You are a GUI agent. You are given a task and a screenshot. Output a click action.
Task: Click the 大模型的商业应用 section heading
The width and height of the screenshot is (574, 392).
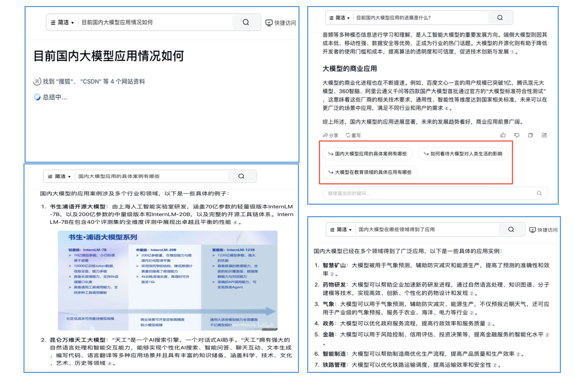(x=350, y=69)
